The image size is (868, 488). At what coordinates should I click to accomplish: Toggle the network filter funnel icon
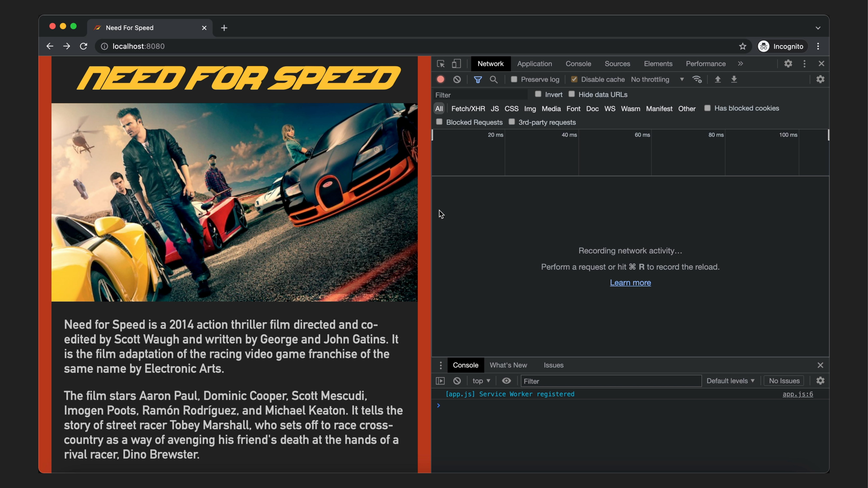tap(478, 80)
